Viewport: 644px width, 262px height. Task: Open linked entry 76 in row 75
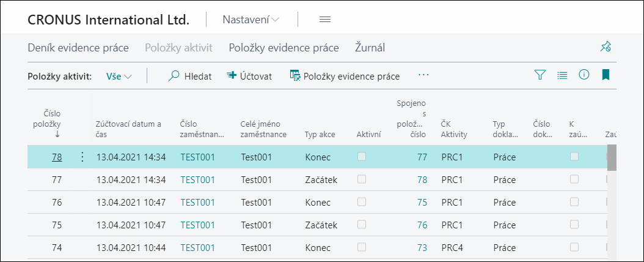422,225
